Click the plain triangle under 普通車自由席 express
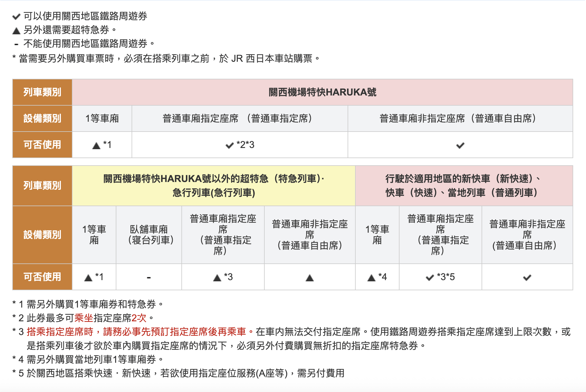Viewport: 586px width, 392px height. (310, 278)
